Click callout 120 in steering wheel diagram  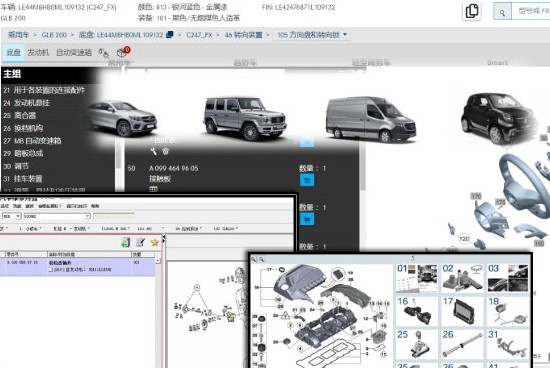point(464,239)
